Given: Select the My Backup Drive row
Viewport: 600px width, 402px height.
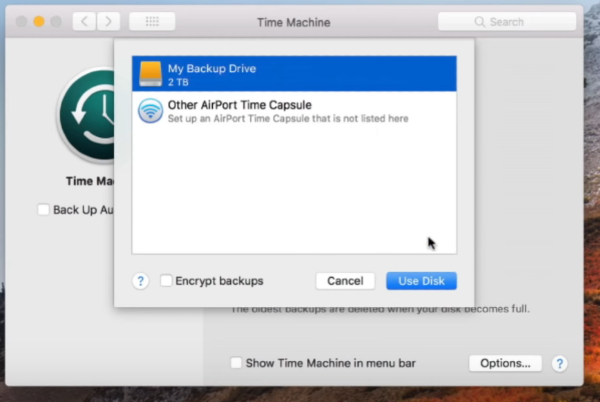Looking at the screenshot, I should (294, 74).
